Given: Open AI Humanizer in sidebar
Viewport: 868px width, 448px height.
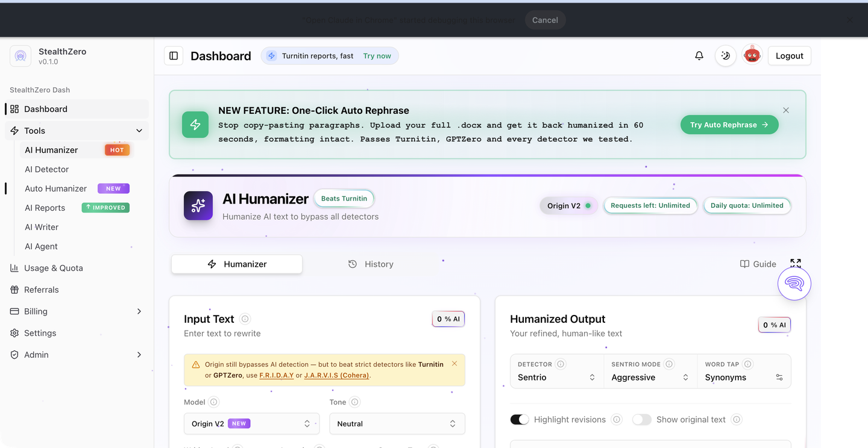Looking at the screenshot, I should pos(77,150).
